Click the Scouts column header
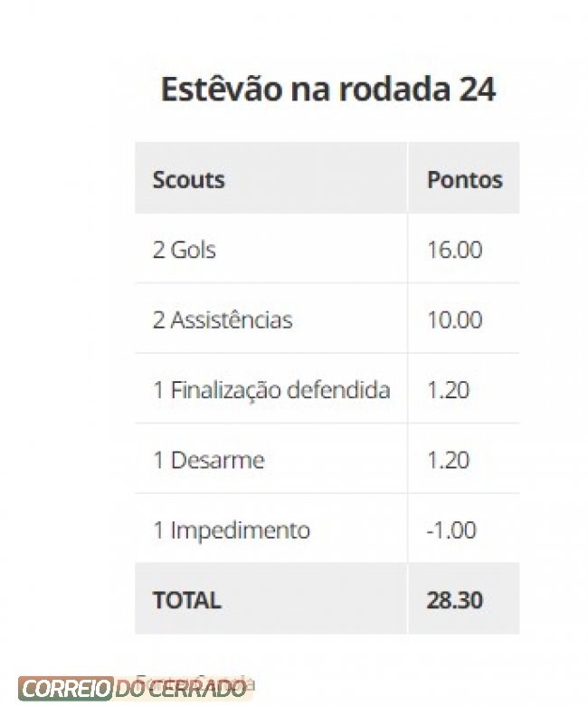Image resolution: width=588 pixels, height=706 pixels. 188,179
